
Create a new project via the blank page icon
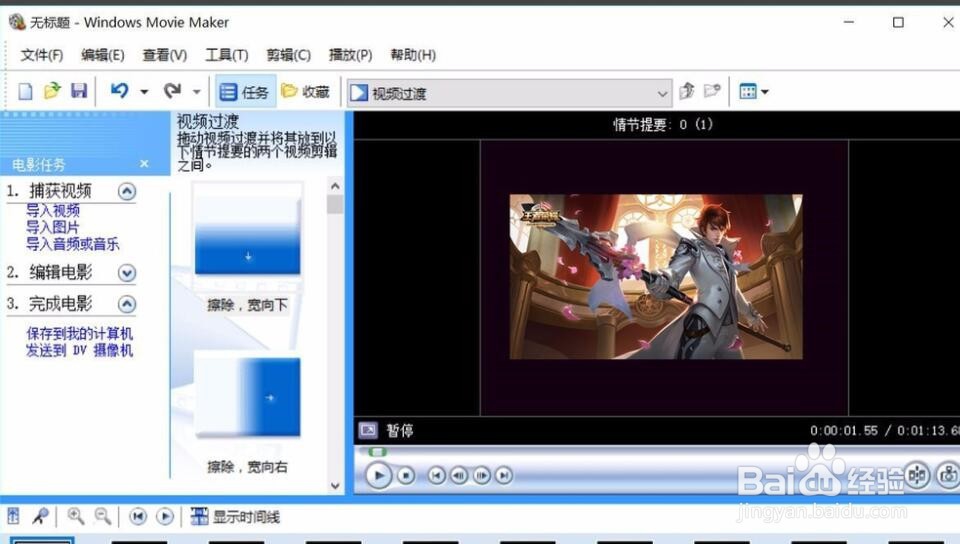25,92
